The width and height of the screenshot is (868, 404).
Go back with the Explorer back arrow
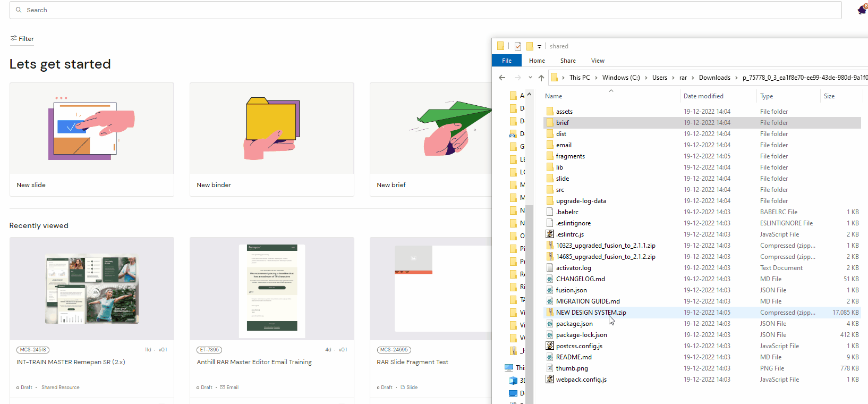click(502, 78)
